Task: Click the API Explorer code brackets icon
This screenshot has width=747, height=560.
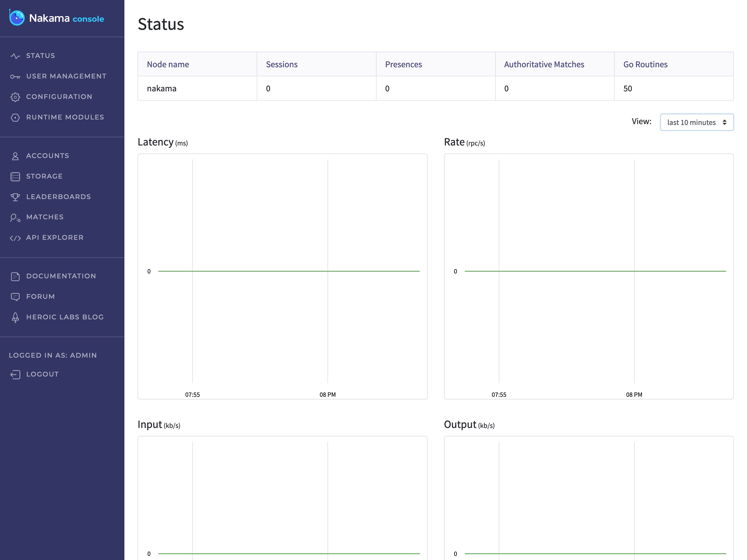Action: [x=15, y=238]
